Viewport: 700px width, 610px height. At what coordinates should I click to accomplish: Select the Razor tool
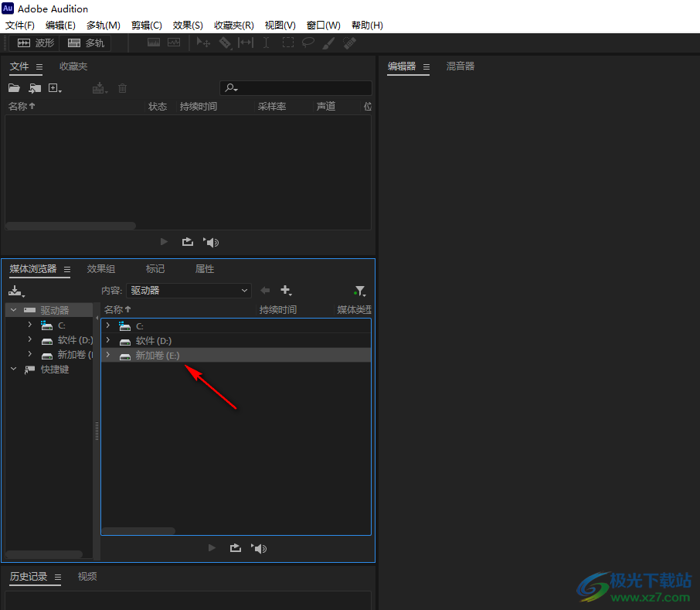click(225, 43)
